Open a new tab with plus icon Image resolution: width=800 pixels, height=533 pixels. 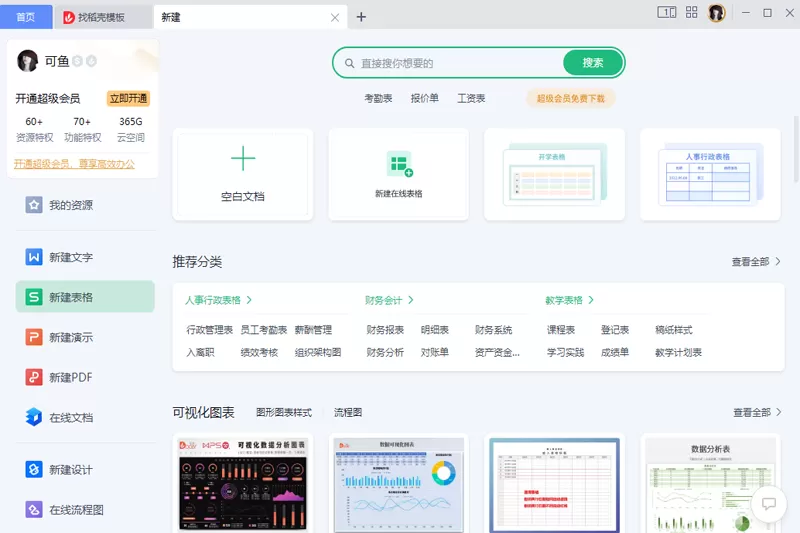pyautogui.click(x=361, y=17)
